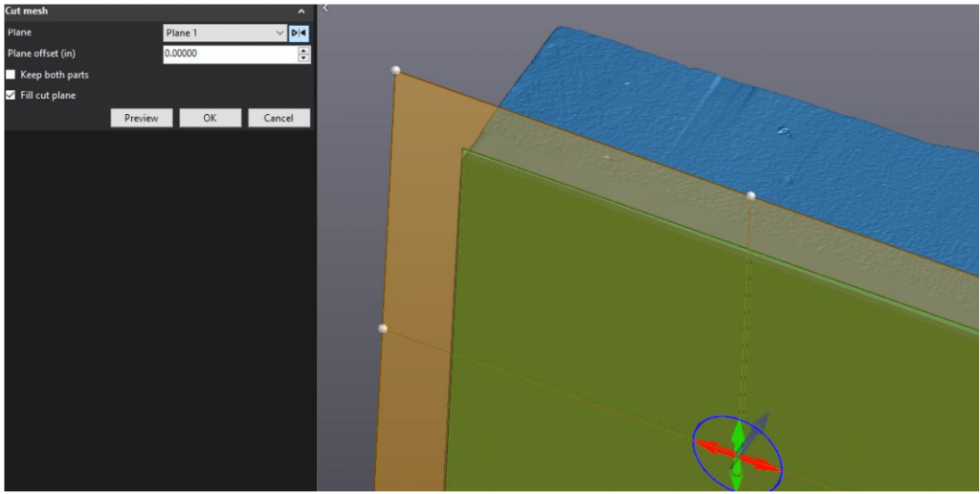Uncheck the Fill cut plane option
980x494 pixels.
(x=11, y=96)
